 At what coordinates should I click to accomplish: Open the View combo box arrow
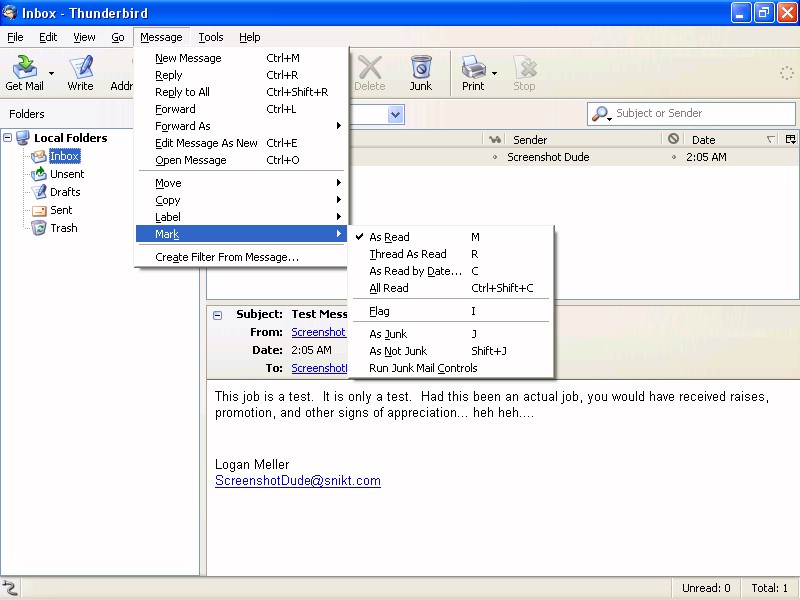[395, 114]
